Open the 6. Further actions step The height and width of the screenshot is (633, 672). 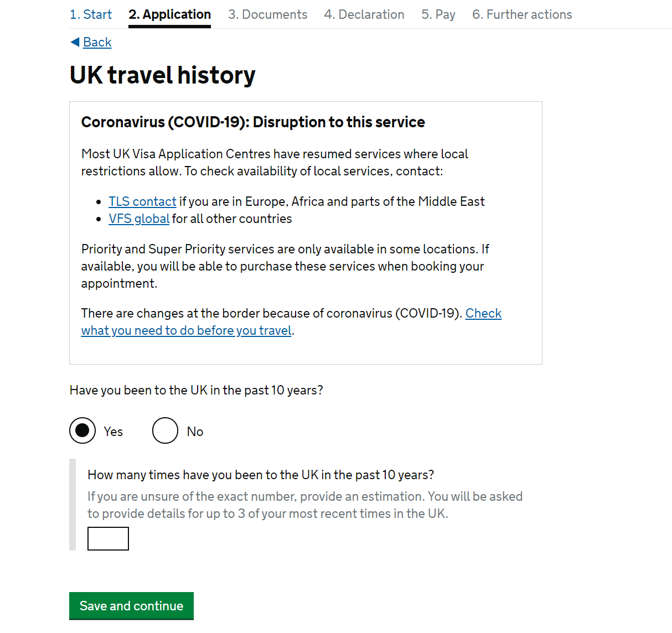[522, 14]
